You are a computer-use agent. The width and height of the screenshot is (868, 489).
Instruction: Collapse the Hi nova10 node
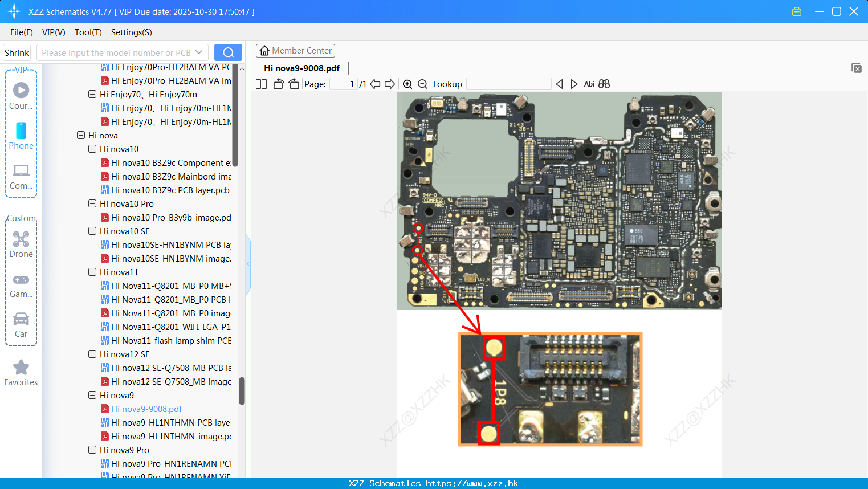pos(92,149)
